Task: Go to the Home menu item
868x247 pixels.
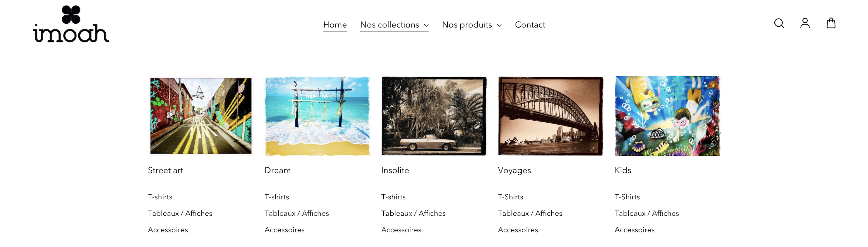Action: pos(335,25)
